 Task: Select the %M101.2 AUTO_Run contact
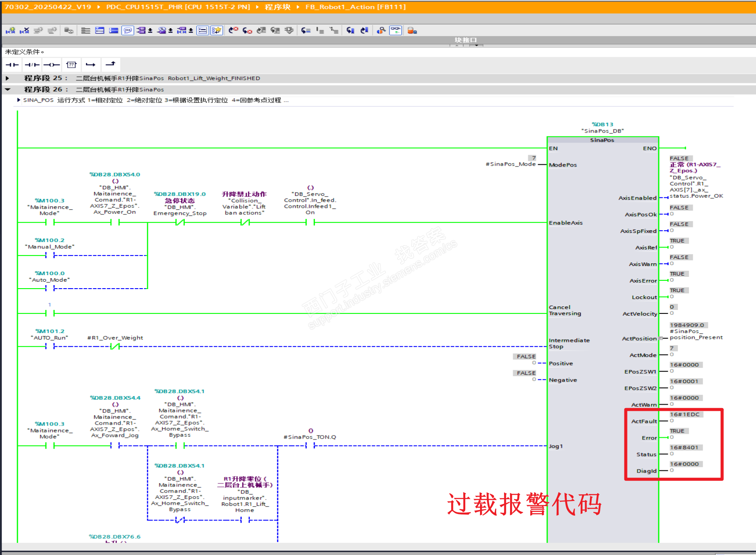[x=50, y=346]
